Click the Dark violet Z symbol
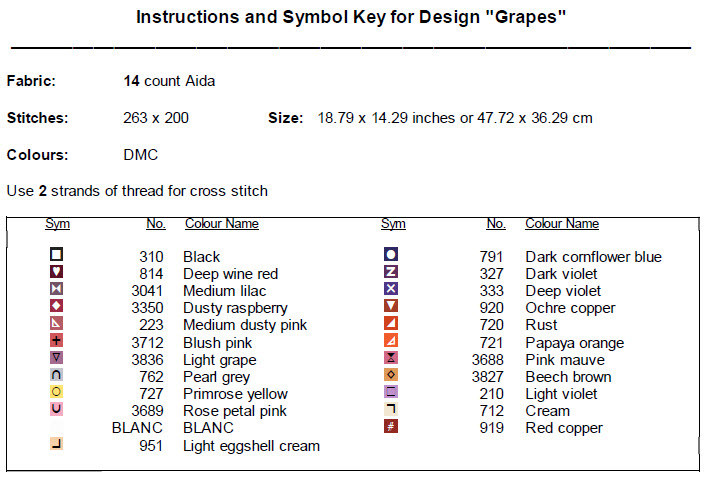The height and width of the screenshot is (477, 711). click(x=391, y=272)
